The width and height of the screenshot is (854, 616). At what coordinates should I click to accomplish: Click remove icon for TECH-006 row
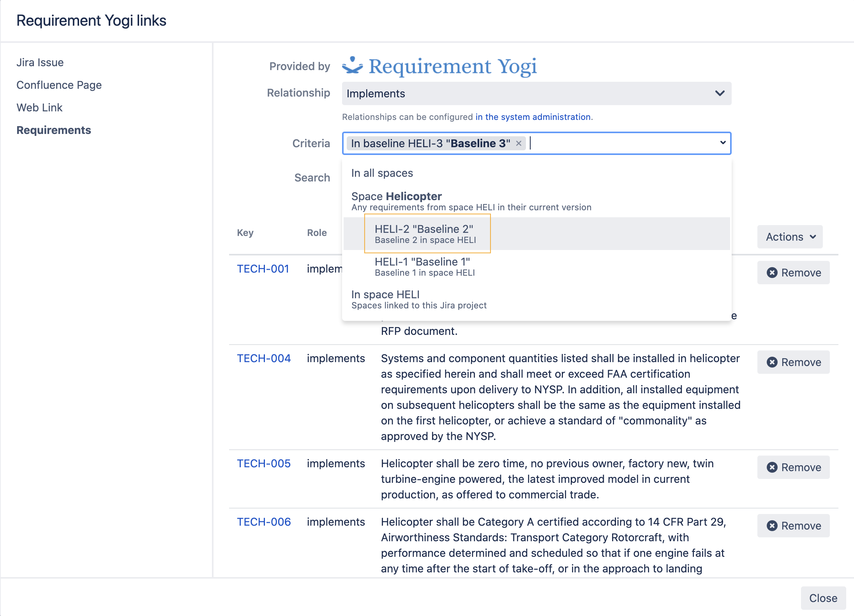pyautogui.click(x=772, y=526)
